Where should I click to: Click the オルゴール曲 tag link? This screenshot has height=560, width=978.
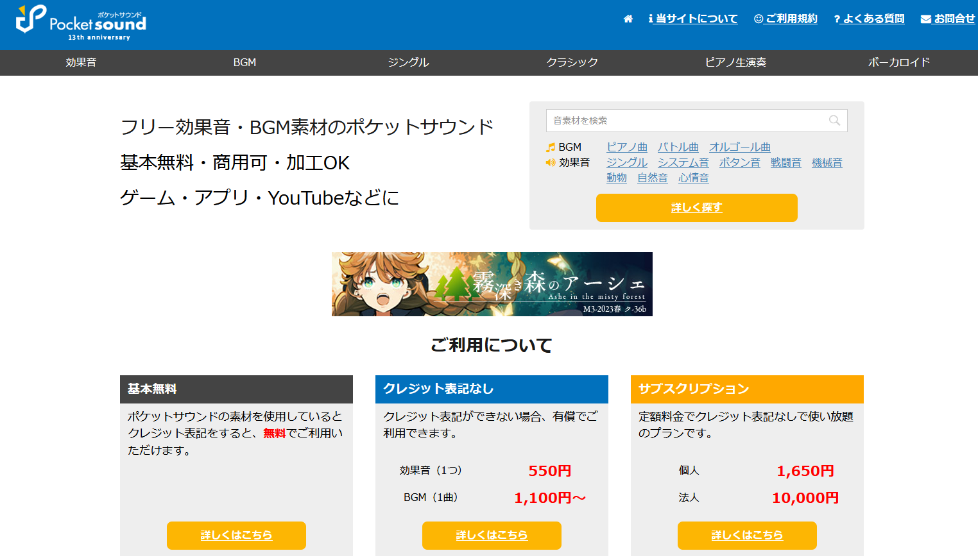click(739, 148)
